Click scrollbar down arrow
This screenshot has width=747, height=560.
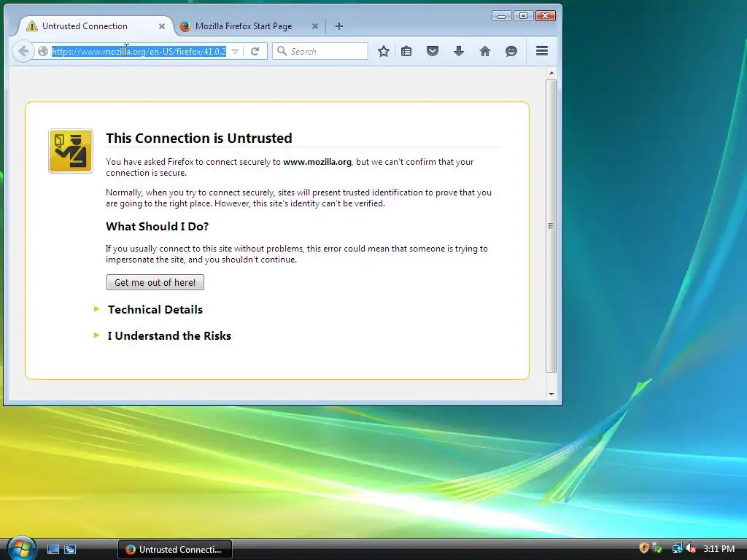click(551, 394)
